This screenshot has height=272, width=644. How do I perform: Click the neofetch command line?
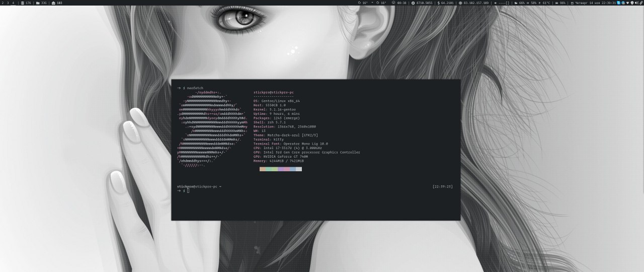coord(190,88)
